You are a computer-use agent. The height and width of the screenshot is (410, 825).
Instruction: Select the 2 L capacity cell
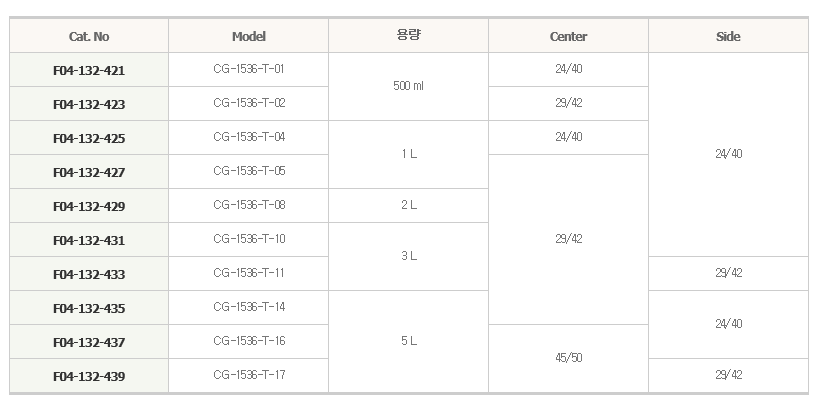pyautogui.click(x=408, y=206)
